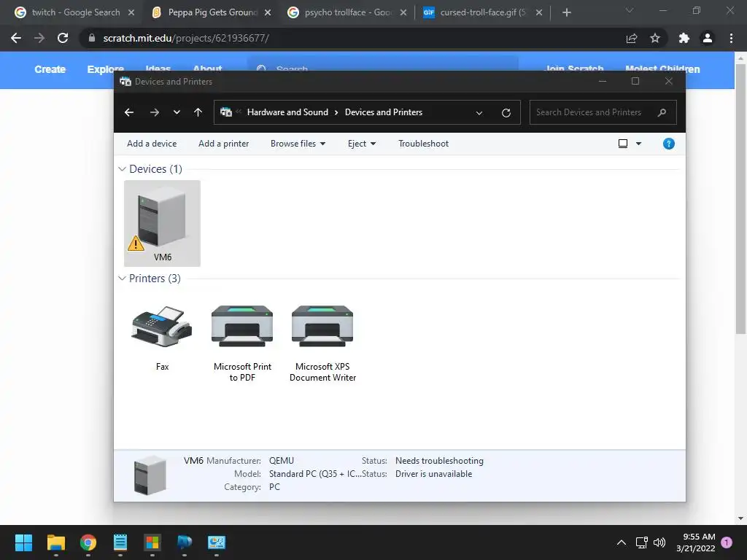
Task: Switch to the Peppa Pig Gets Grounded tab
Action: pos(212,12)
